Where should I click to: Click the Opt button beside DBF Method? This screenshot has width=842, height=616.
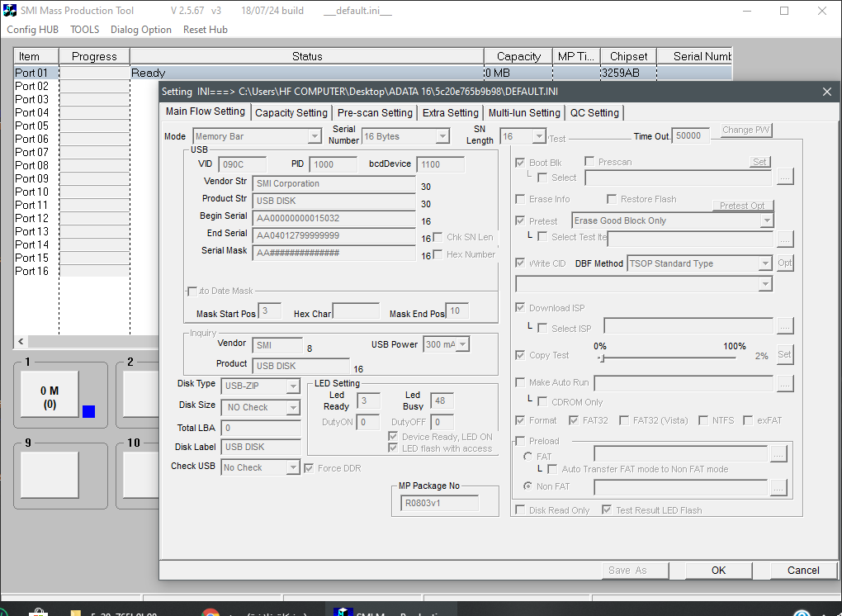(784, 263)
